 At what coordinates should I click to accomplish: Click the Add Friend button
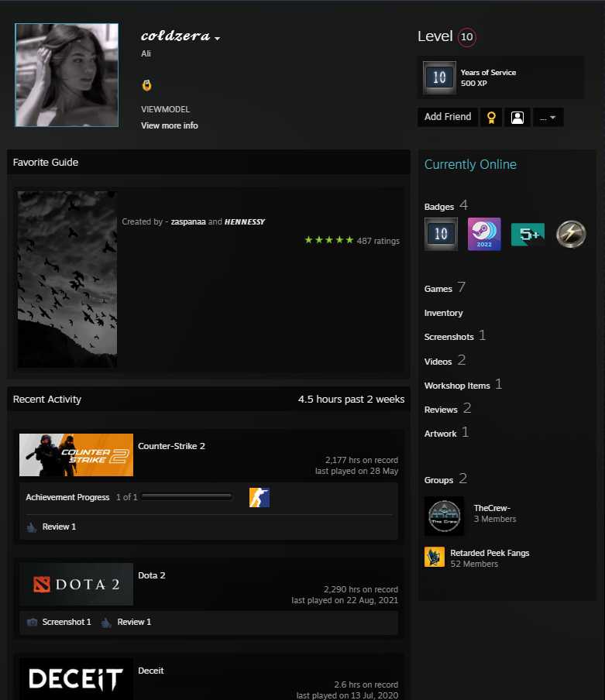pyautogui.click(x=448, y=117)
